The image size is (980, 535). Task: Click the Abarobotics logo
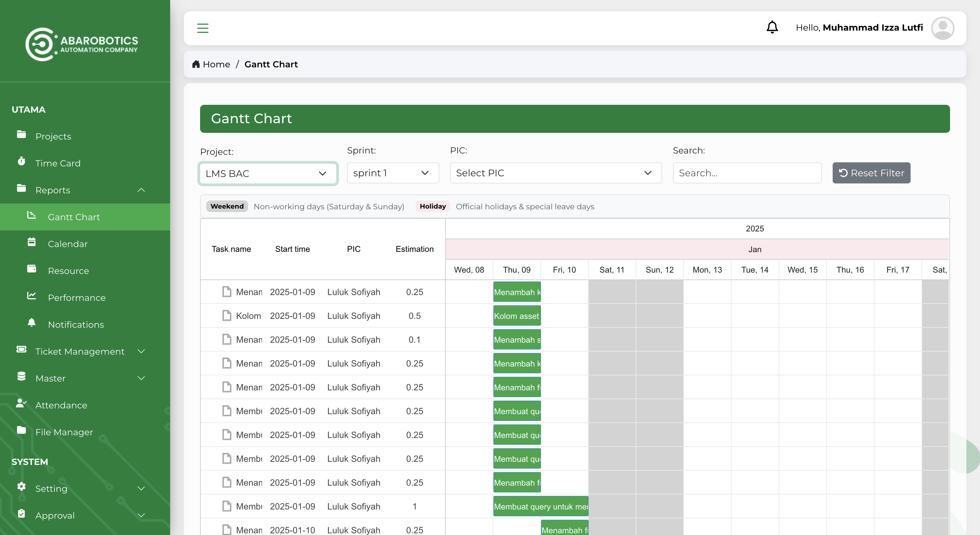click(x=81, y=44)
